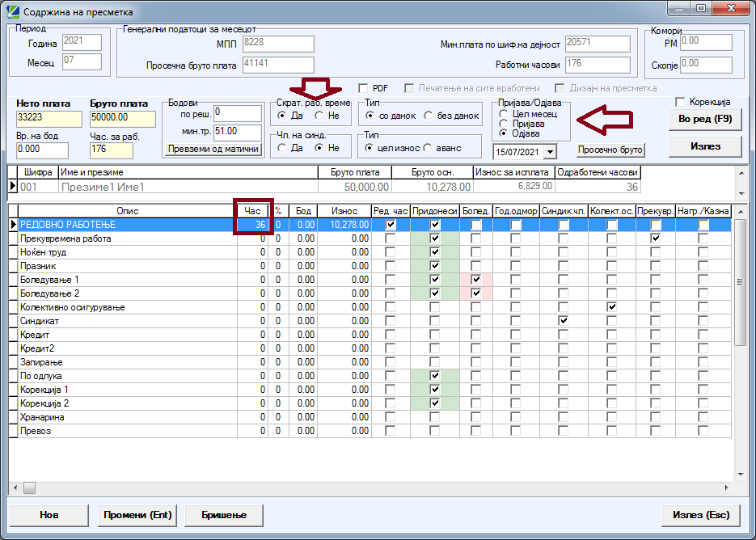Toggle Прекувр. checkbox for Прекувремена работа
Viewport: 756px width, 540px height.
click(655, 238)
